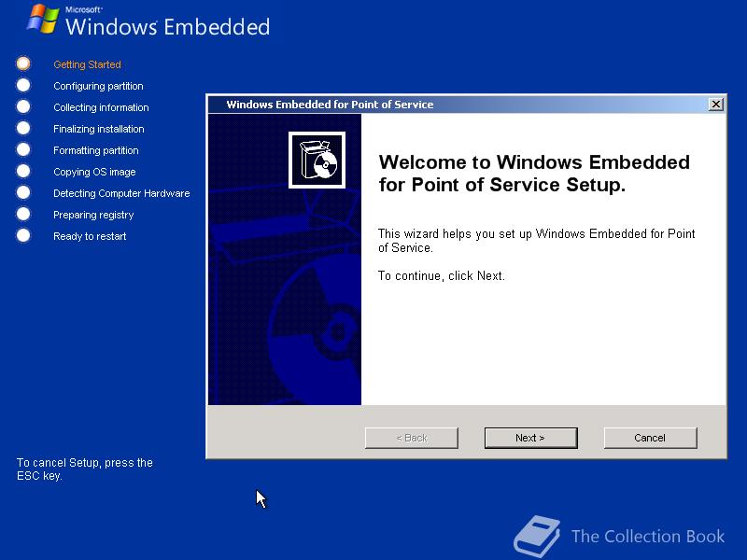Click the Welcome to Windows Embedded heading

pyautogui.click(x=534, y=174)
